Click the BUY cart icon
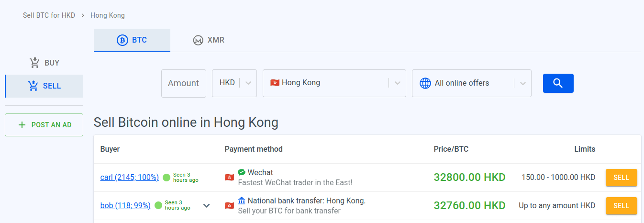 click(x=34, y=63)
